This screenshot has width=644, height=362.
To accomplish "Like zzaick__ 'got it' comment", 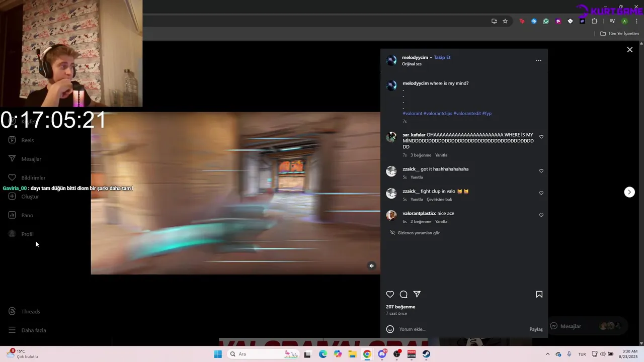I will point(541,171).
